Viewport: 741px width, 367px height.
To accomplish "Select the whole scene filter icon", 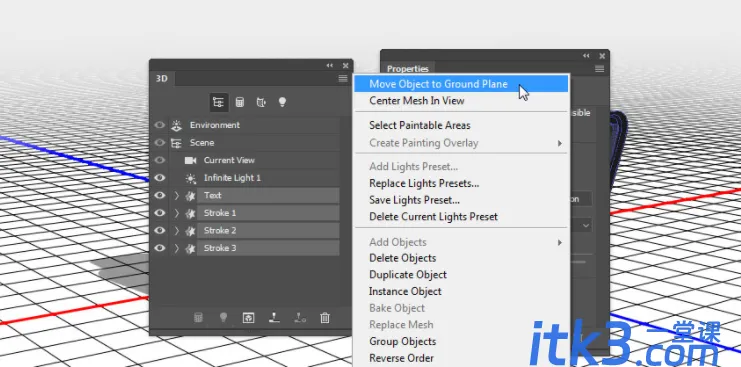I will (x=218, y=102).
